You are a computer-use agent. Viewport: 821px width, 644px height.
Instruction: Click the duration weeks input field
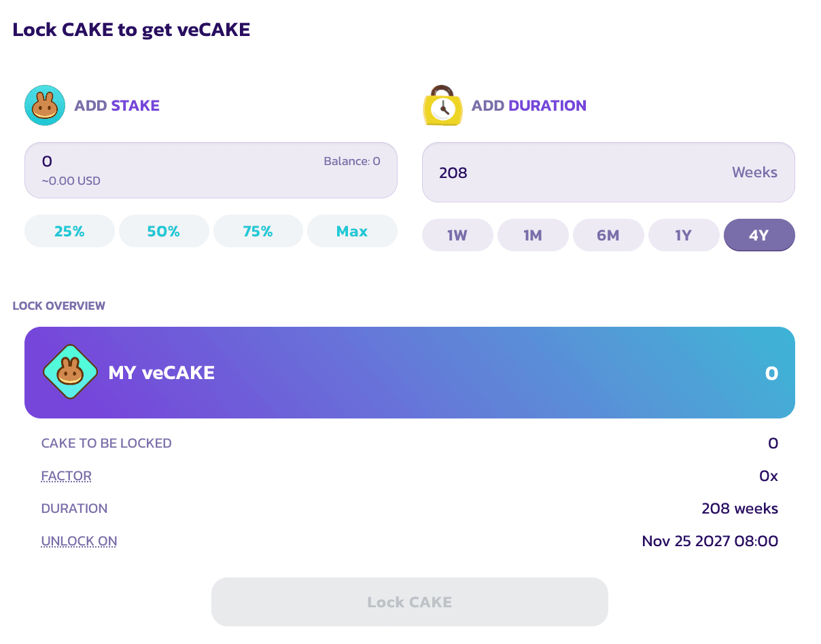pyautogui.click(x=578, y=173)
